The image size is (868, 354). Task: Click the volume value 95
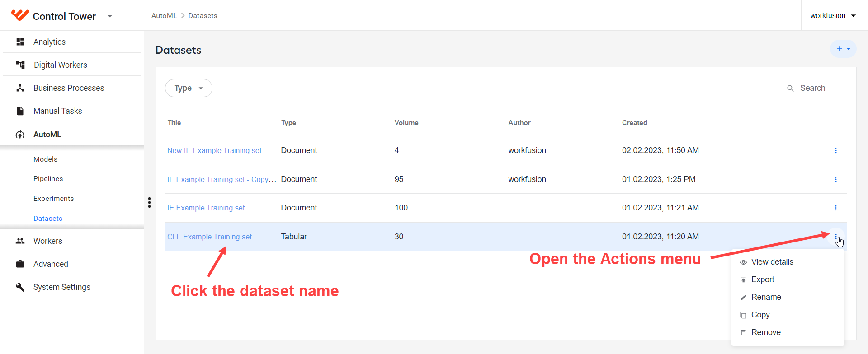click(x=399, y=179)
